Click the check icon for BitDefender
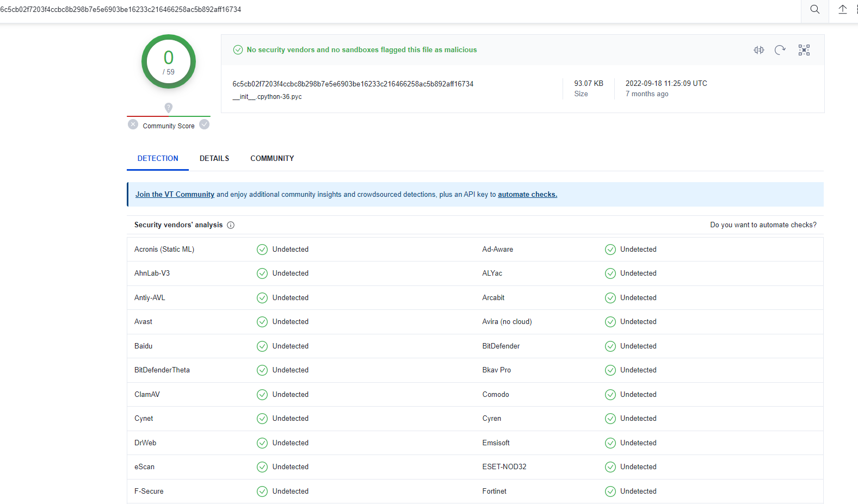The height and width of the screenshot is (504, 858). tap(610, 346)
